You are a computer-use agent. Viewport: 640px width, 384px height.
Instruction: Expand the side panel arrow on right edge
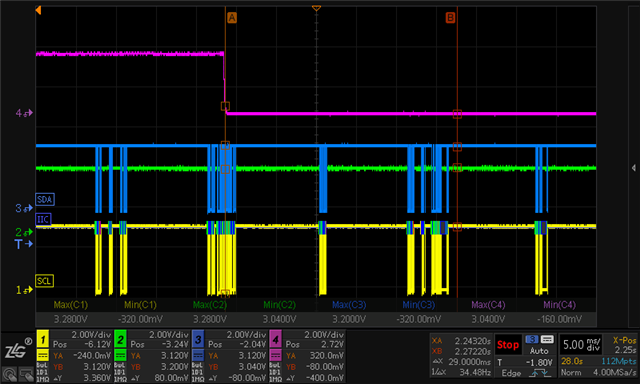pyautogui.click(x=633, y=168)
